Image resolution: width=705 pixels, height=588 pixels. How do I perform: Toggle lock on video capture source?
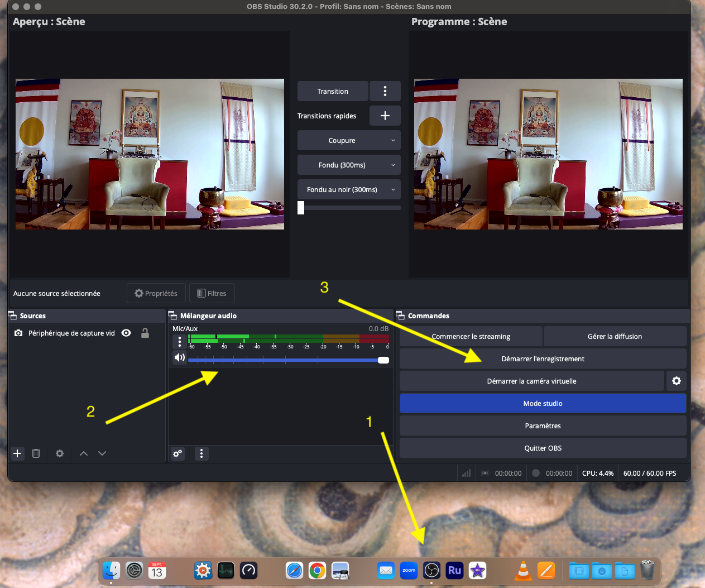point(145,333)
